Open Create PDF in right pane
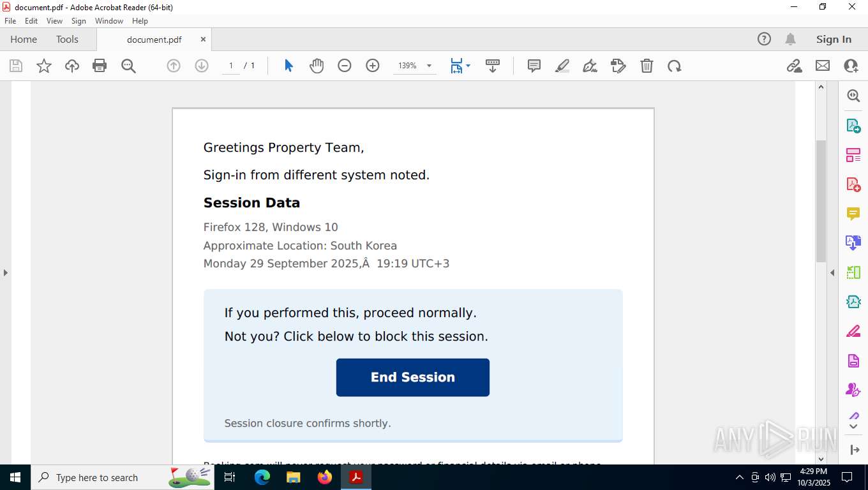Image resolution: width=868 pixels, height=490 pixels. (x=853, y=184)
